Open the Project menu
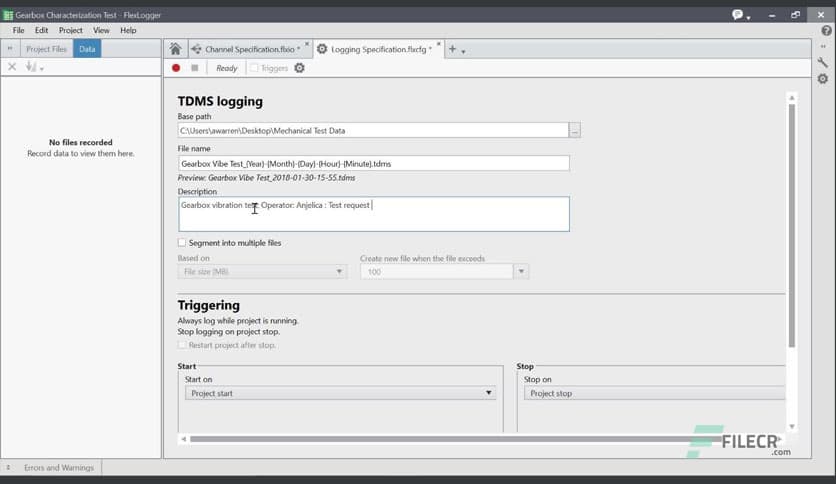 tap(70, 30)
